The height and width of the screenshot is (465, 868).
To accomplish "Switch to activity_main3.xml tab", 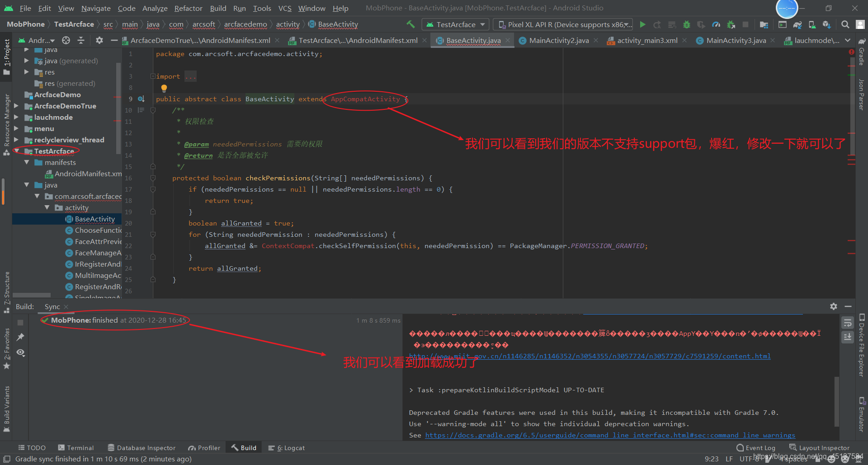I will 647,40.
